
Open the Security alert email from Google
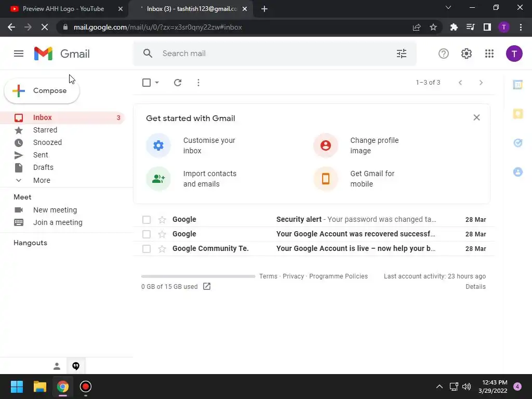pyautogui.click(x=314, y=220)
